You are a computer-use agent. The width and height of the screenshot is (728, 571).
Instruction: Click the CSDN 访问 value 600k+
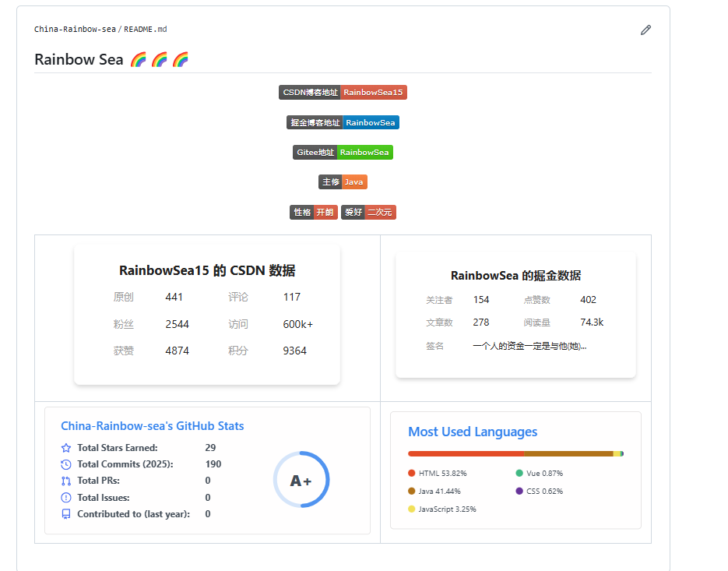(x=298, y=324)
